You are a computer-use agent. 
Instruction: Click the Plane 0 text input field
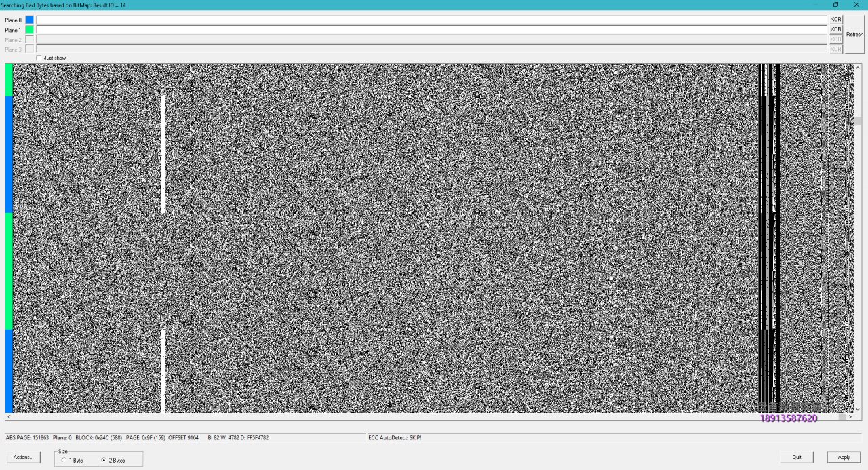[x=431, y=20]
